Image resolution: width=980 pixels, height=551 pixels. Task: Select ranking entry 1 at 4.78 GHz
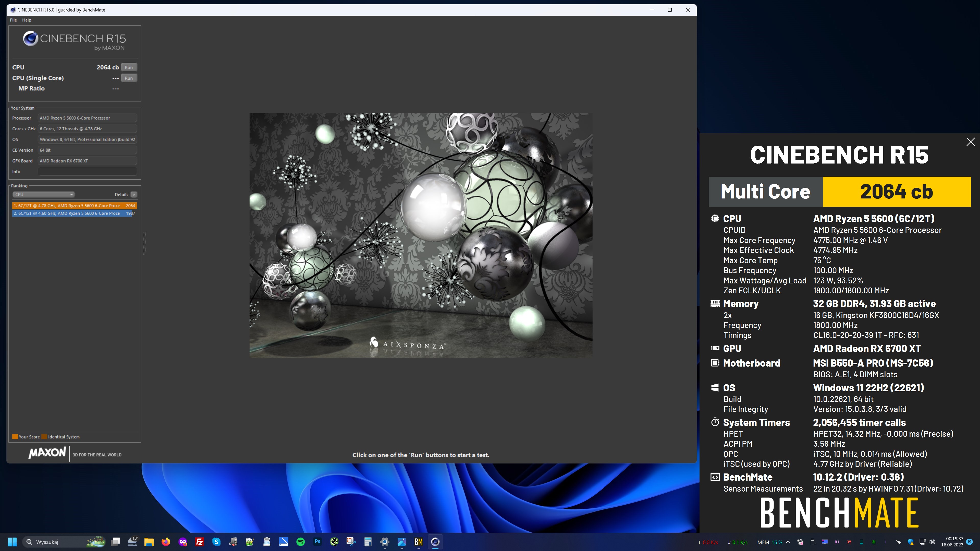[x=74, y=206]
